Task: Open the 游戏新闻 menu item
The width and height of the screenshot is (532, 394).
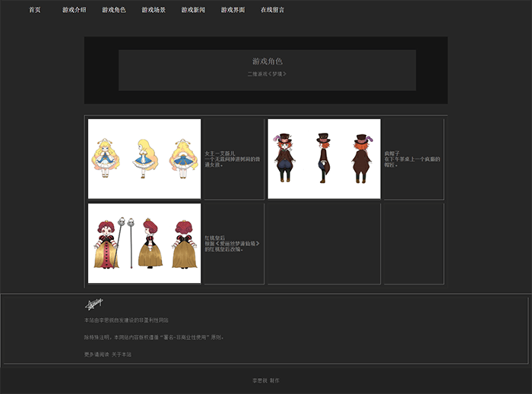Action: pos(193,10)
